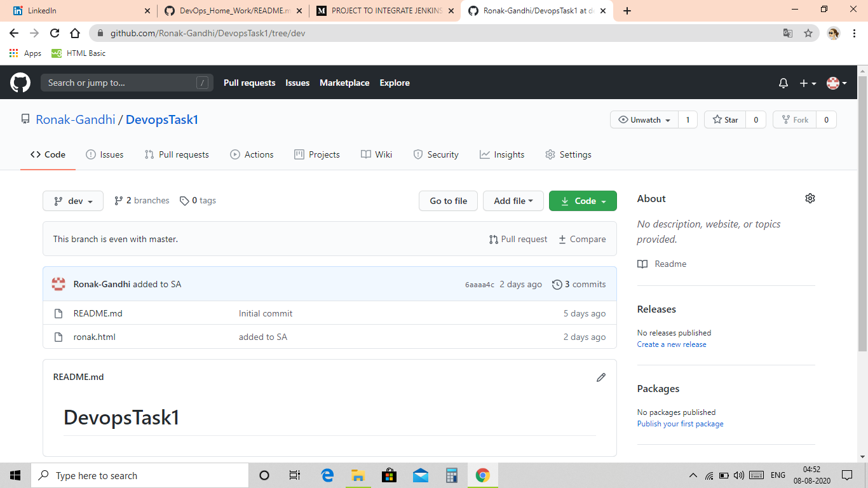Open the notifications bell
This screenshot has height=488, width=868.
tap(783, 83)
